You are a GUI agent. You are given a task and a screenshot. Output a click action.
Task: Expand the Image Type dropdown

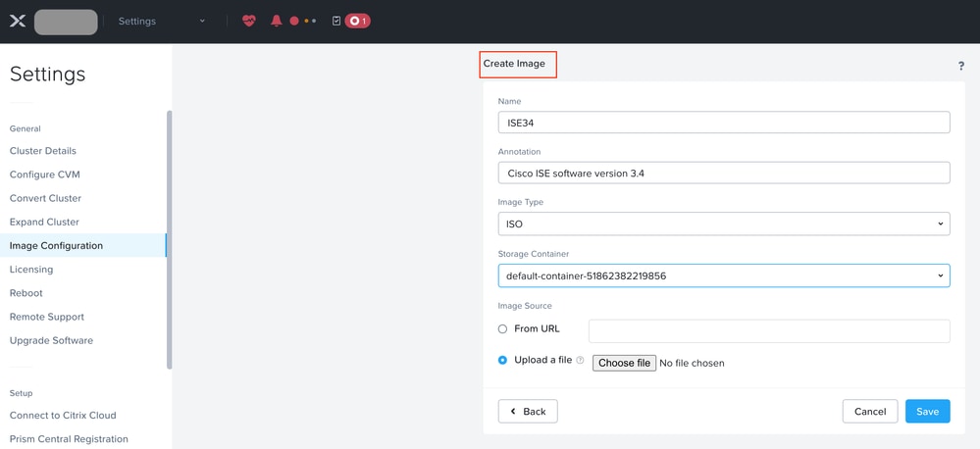click(x=724, y=224)
